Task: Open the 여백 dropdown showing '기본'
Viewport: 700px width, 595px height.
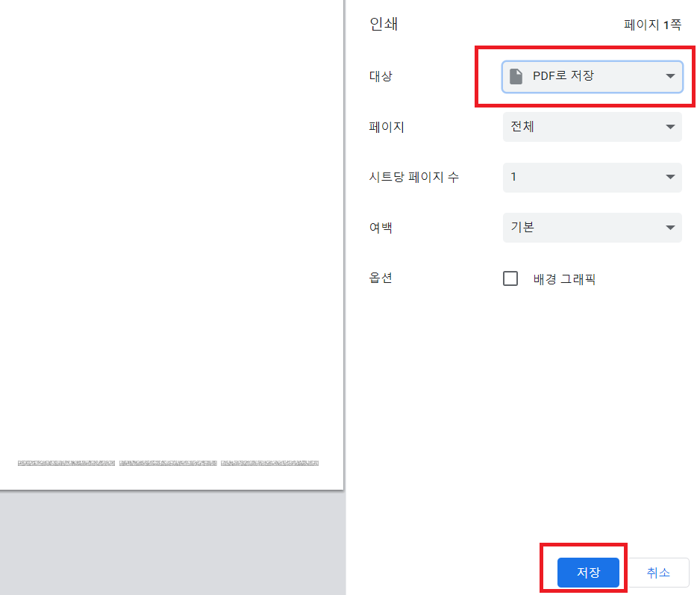Action: coord(592,228)
